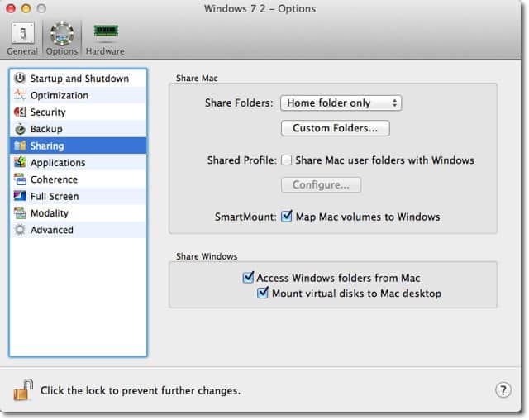Click the Advanced gear icon
This screenshot has height=420, width=529.
coord(20,230)
